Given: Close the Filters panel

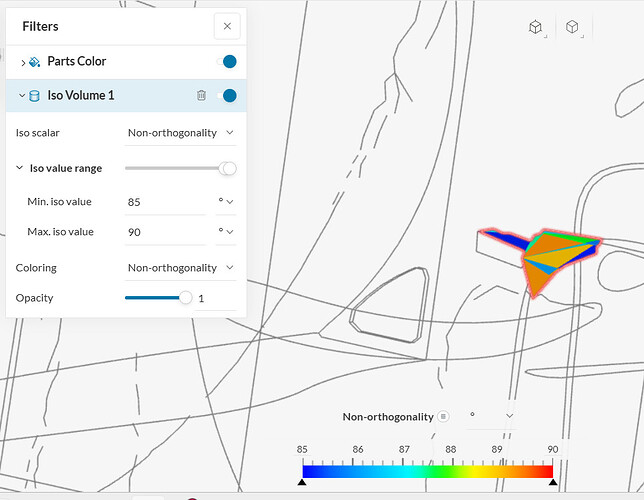Looking at the screenshot, I should [227, 26].
